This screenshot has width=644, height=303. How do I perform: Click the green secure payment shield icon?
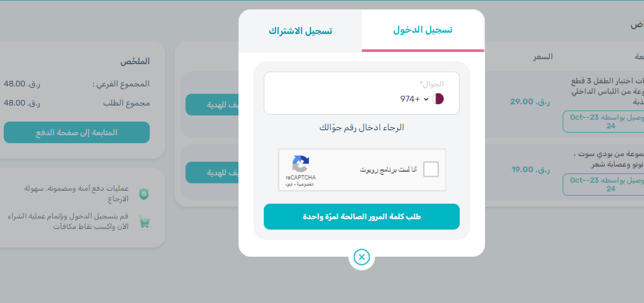(144, 194)
